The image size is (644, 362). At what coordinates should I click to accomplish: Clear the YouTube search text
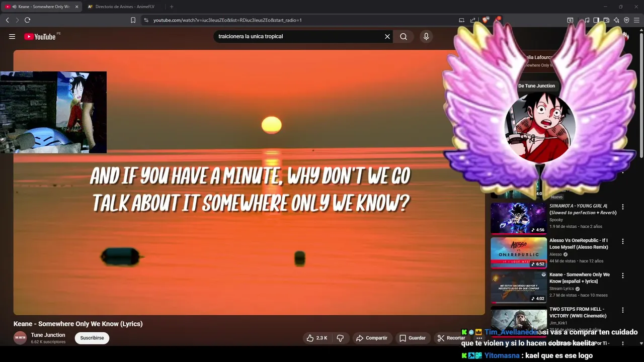(x=387, y=36)
